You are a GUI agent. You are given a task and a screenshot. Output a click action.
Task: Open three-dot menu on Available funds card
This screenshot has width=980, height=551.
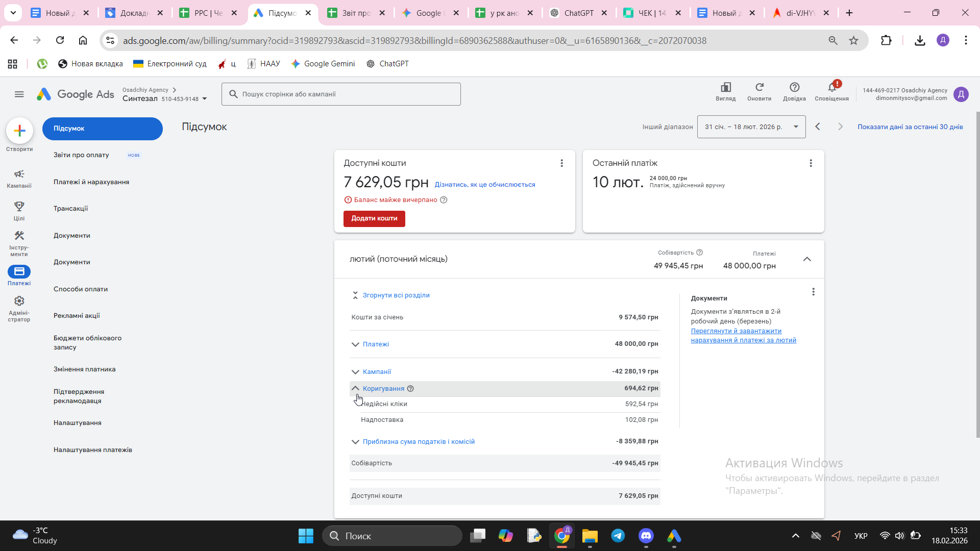pos(561,163)
